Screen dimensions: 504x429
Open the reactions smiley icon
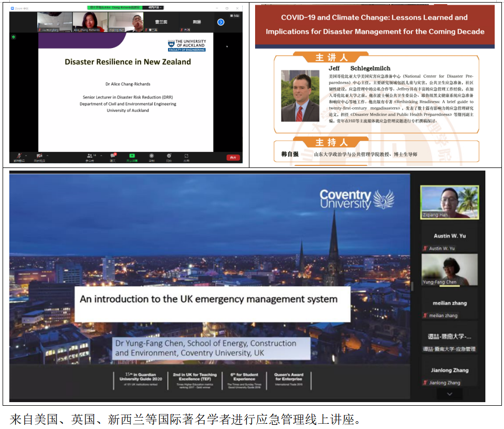[169, 156]
